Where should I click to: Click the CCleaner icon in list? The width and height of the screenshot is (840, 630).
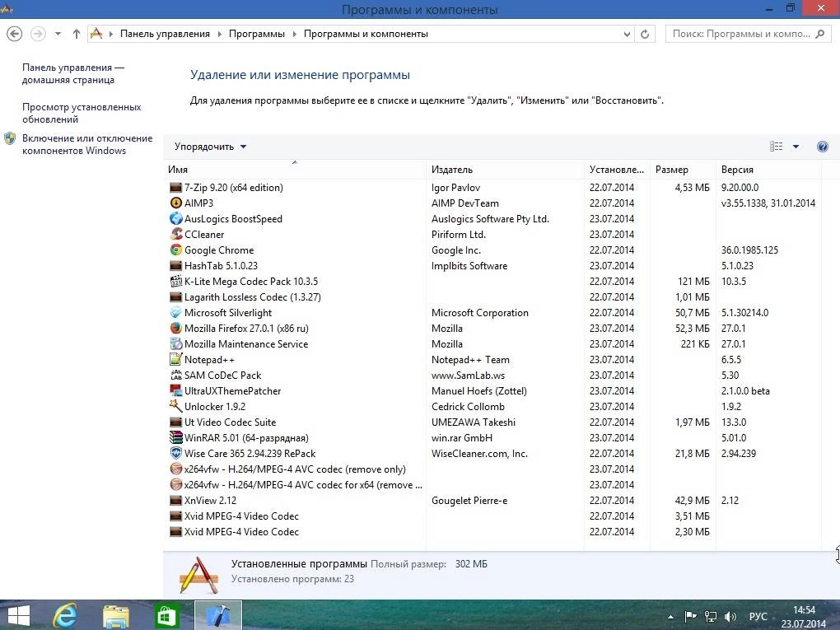[175, 234]
